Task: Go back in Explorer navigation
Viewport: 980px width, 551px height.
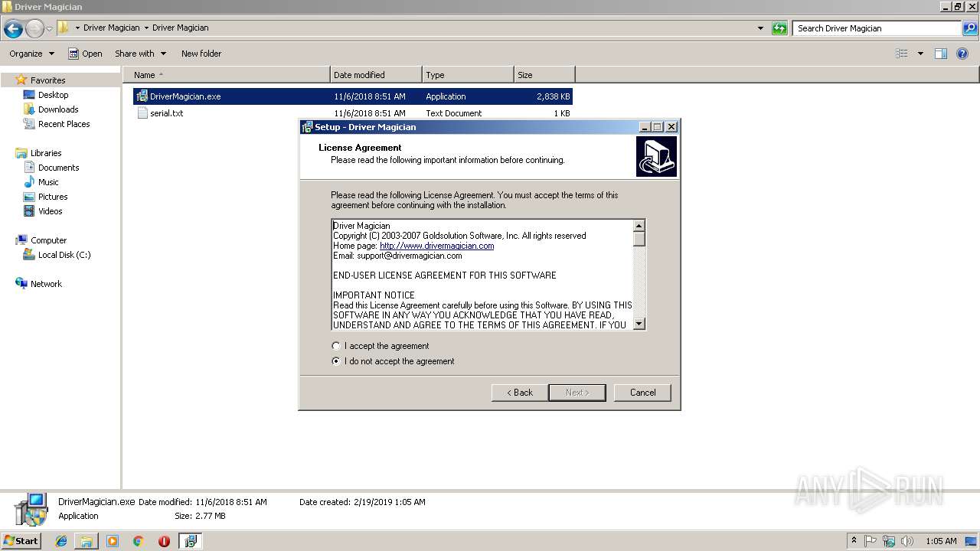Action: 13,28
